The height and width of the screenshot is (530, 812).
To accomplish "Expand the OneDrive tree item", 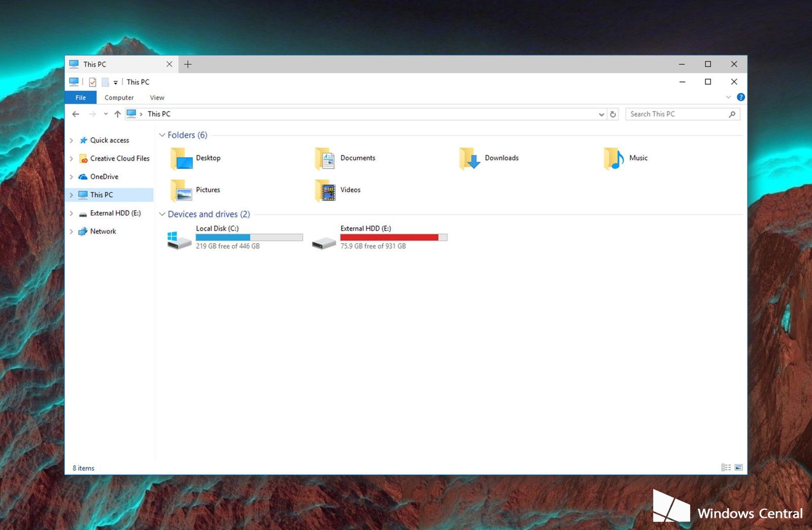I will click(x=72, y=177).
